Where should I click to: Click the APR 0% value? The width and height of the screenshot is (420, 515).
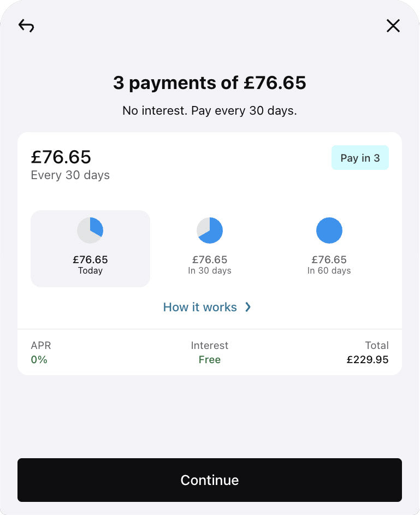[39, 360]
